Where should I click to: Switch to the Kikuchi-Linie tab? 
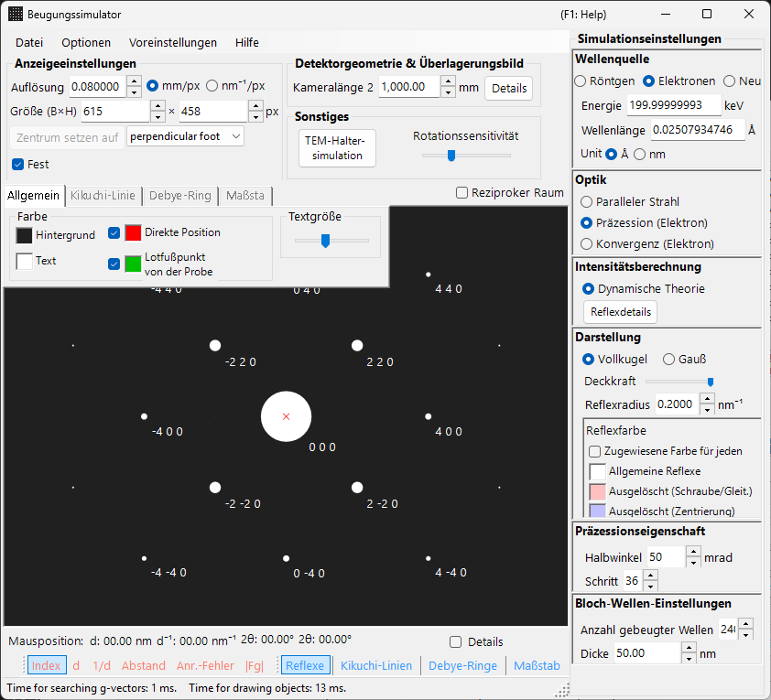(x=103, y=196)
